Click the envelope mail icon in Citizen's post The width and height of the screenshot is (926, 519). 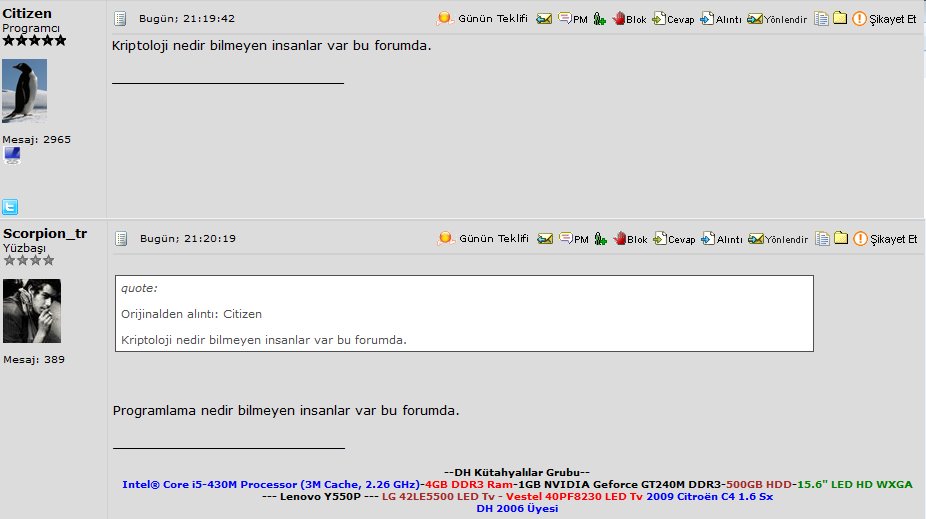(544, 19)
